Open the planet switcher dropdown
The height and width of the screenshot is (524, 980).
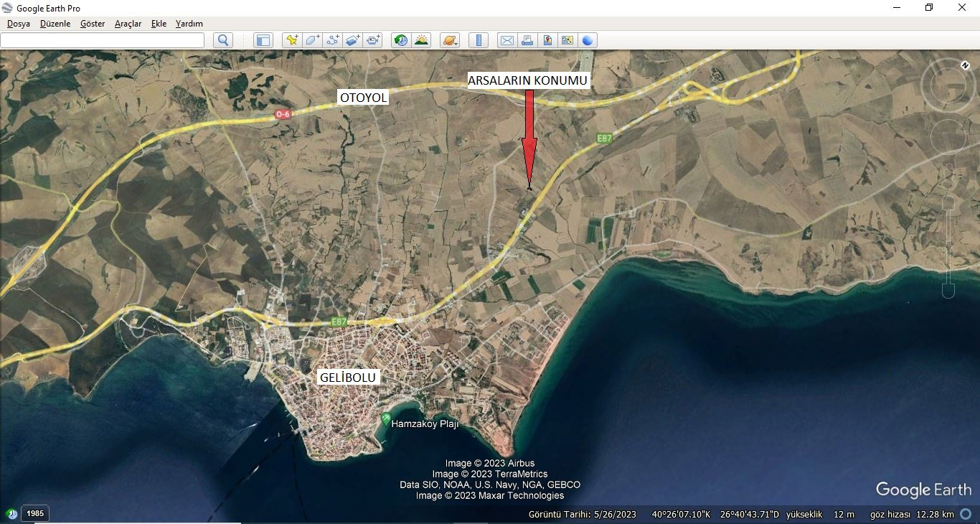450,40
